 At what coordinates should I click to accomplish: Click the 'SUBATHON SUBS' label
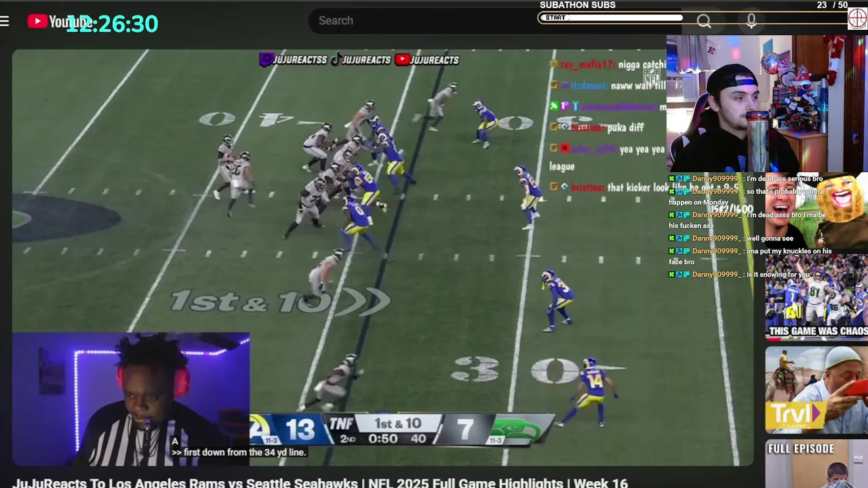[578, 5]
